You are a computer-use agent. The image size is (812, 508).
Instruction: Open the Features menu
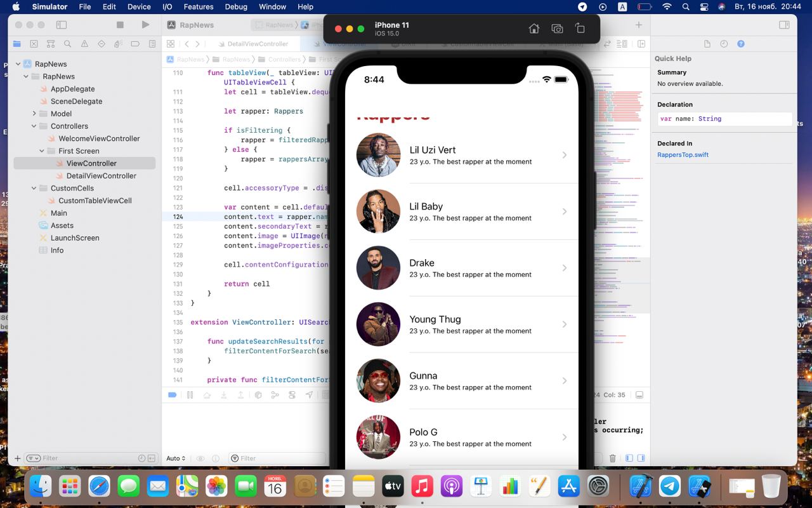pyautogui.click(x=199, y=6)
